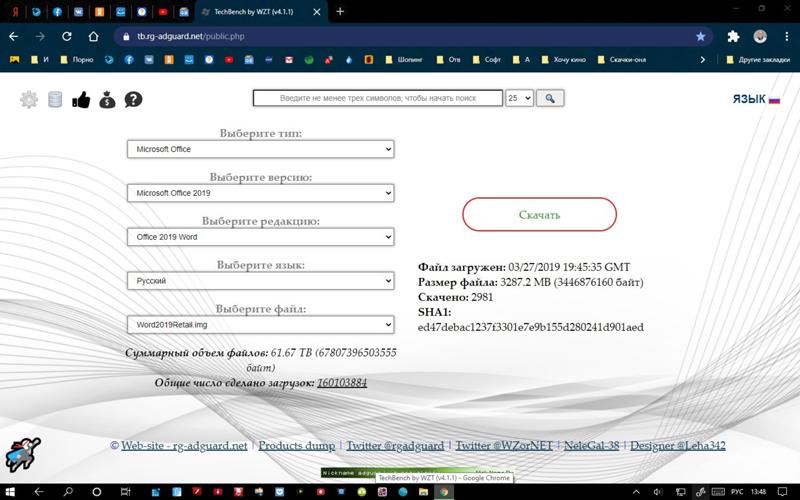Screen dimensions: 800x500
Task: Click the superhero mascot icon
Action: pyautogui.click(x=23, y=454)
